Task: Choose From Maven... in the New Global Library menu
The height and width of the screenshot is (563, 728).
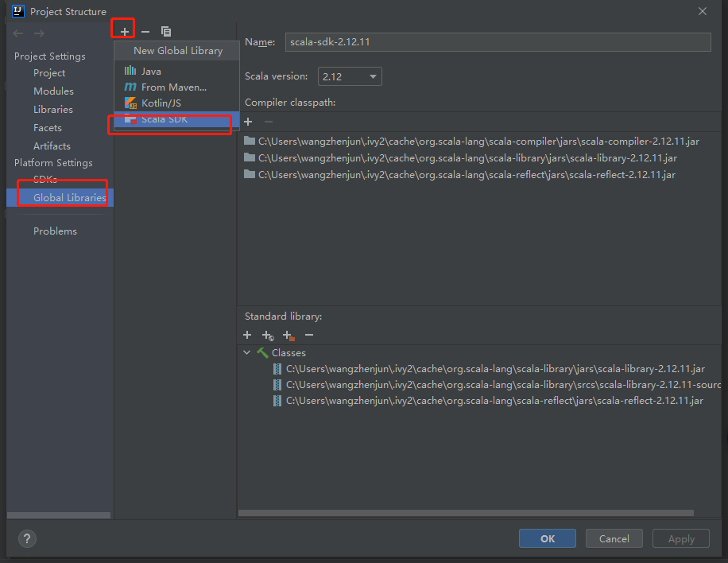Action: click(177, 87)
